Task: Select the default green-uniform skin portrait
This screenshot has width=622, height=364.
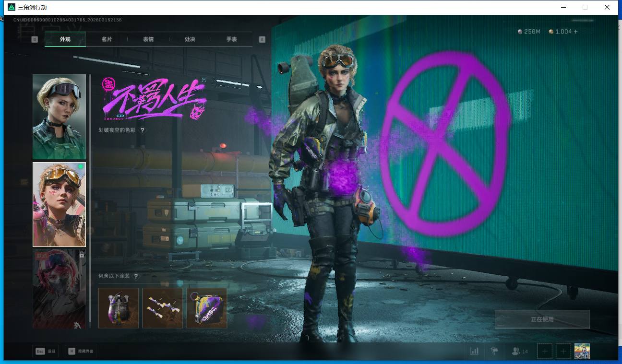Action: point(59,117)
